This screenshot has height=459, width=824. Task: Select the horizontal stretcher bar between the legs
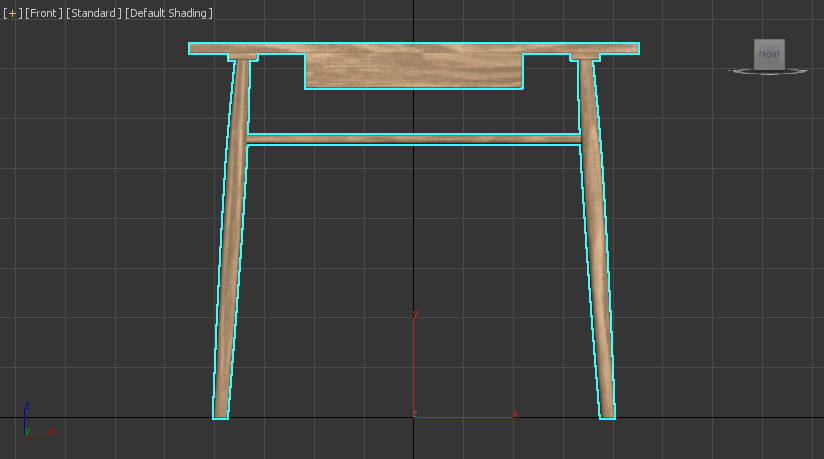pos(414,139)
